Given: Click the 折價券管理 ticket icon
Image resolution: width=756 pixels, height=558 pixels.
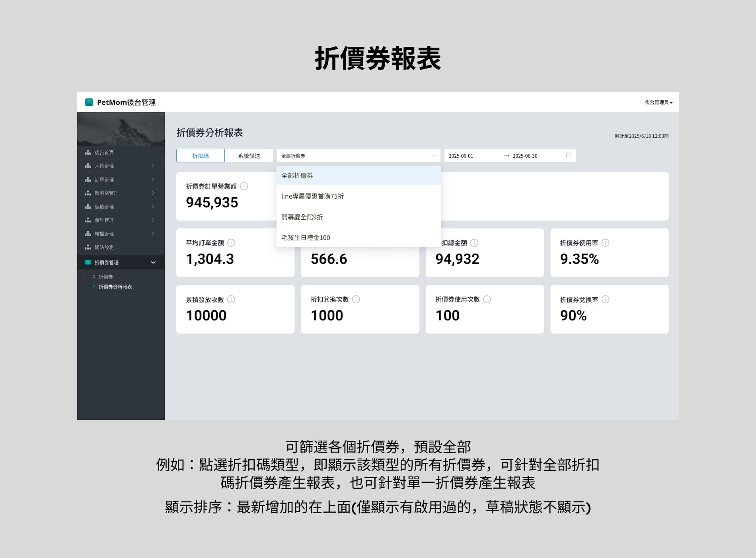Looking at the screenshot, I should click(x=88, y=262).
